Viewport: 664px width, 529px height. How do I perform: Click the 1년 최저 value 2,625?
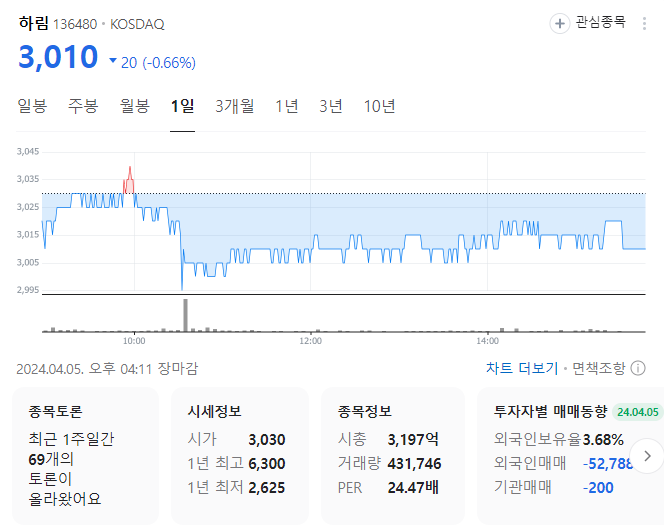pyautogui.click(x=267, y=487)
